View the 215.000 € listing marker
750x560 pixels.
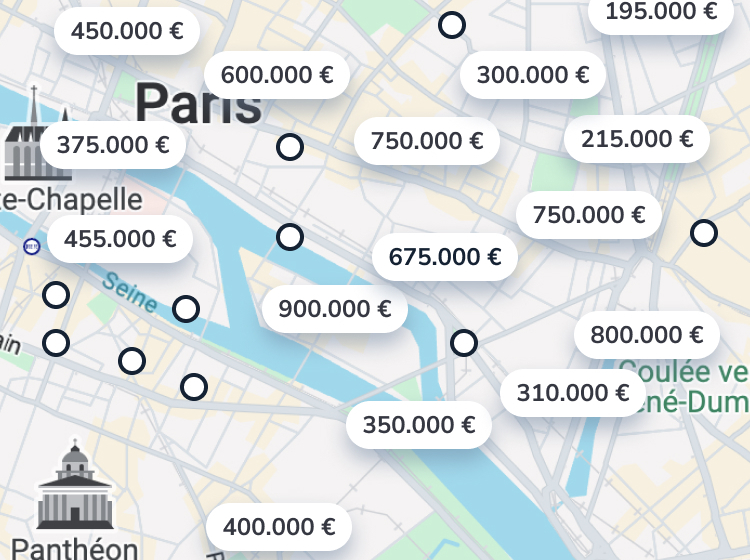tap(637, 139)
